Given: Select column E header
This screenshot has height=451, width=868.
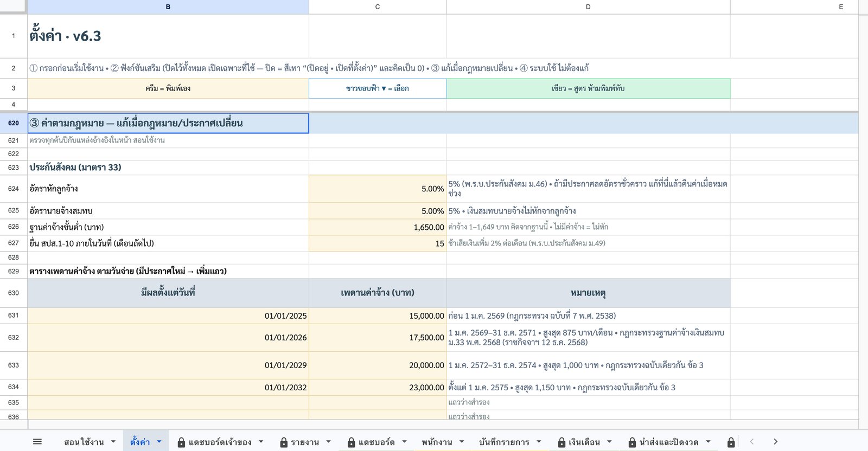Looking at the screenshot, I should tap(794, 7).
